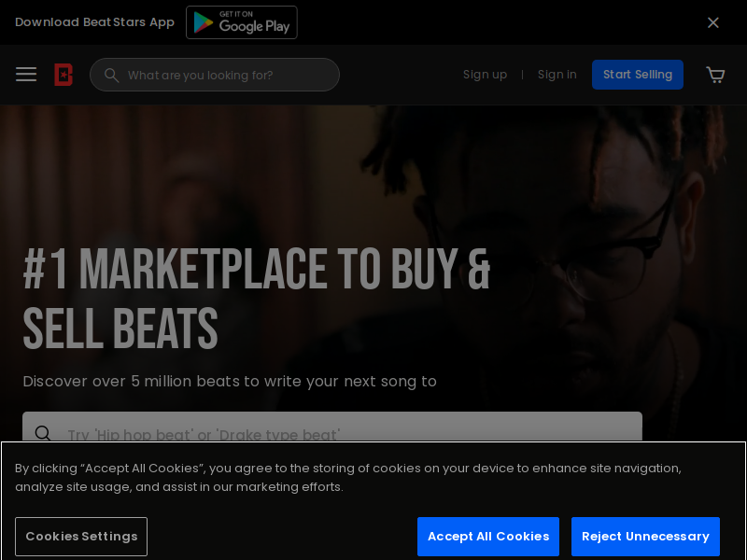The height and width of the screenshot is (560, 747).
Task: Choose Reject Unnecessary cookies
Action: tap(645, 537)
